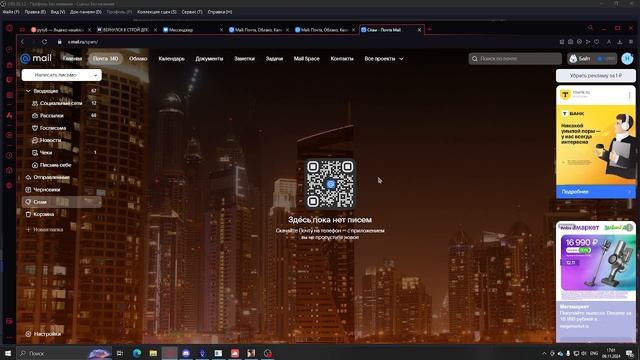Open Календарь in Mail navigation

[171, 59]
